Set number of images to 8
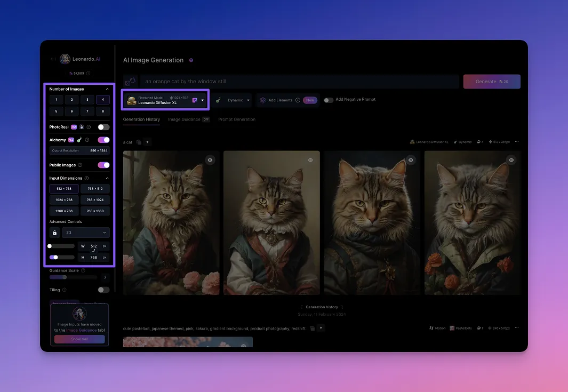568x392 pixels. 103,111
